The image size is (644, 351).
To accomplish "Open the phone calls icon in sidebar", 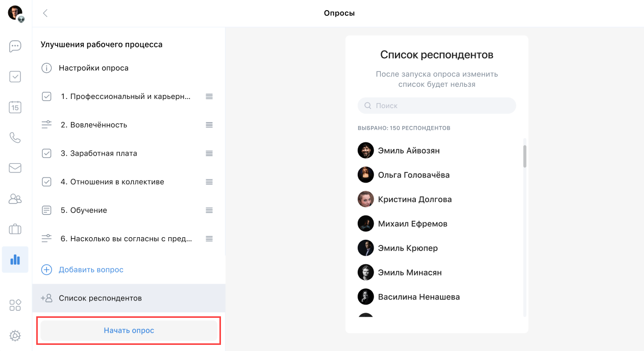I will point(15,138).
